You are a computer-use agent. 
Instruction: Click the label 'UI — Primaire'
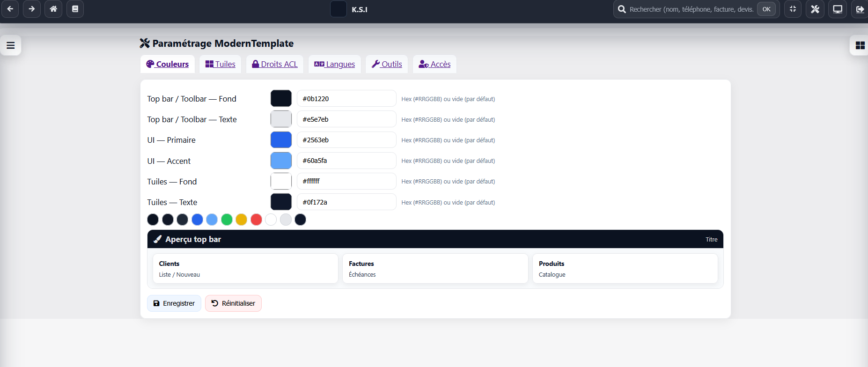tap(171, 140)
